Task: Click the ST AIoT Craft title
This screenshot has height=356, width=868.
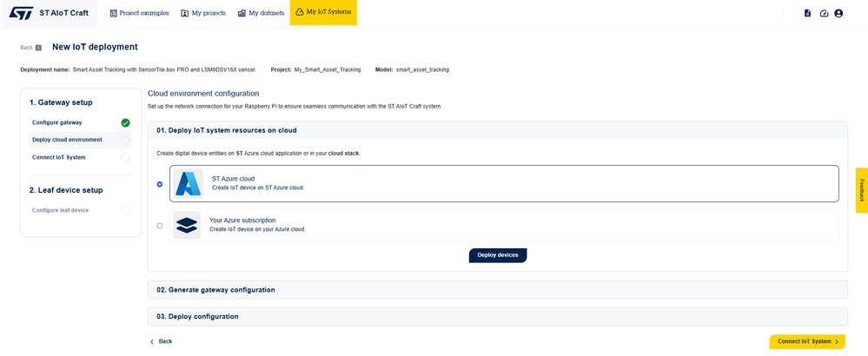Action: pyautogui.click(x=63, y=13)
